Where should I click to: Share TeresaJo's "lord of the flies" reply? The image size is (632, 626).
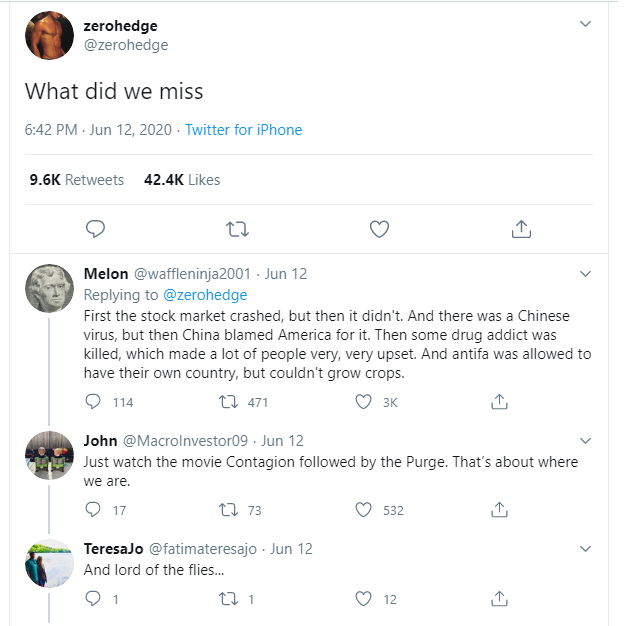pyautogui.click(x=499, y=599)
